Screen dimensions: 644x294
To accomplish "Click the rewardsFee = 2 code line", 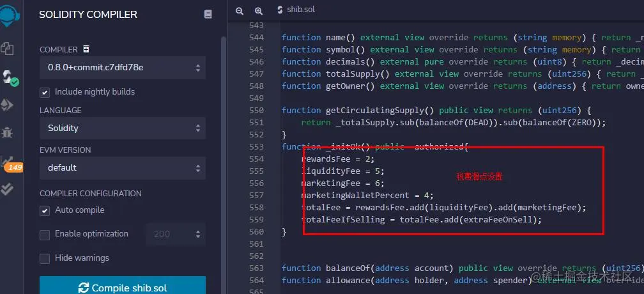I will pyautogui.click(x=338, y=159).
